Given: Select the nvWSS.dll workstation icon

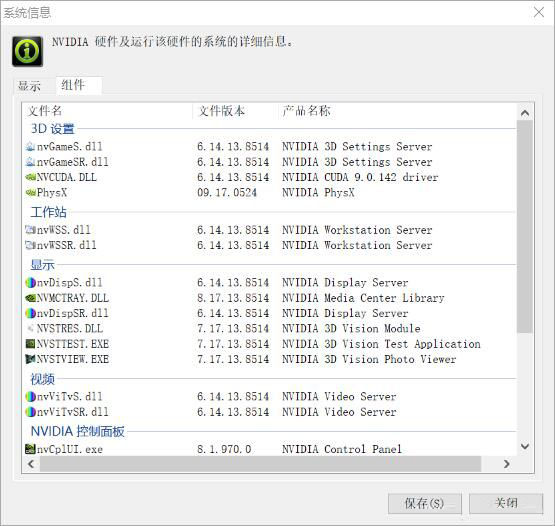Looking at the screenshot, I should tap(30, 230).
